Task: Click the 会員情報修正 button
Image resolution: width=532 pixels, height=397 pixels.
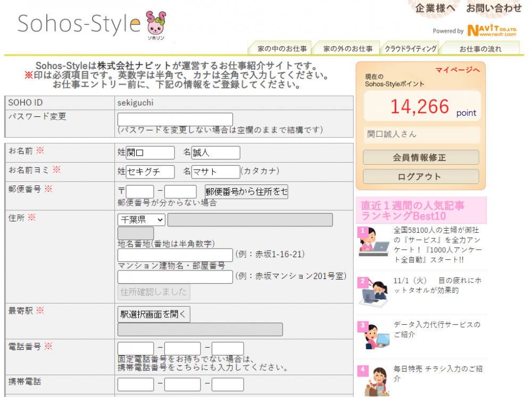Action: click(421, 157)
